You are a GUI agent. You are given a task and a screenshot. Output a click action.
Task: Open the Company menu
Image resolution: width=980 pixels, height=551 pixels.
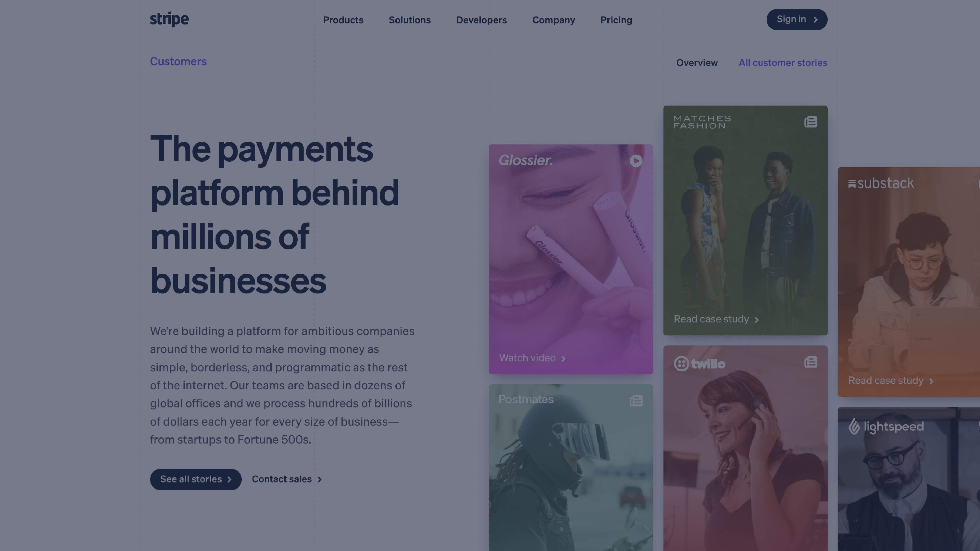tap(553, 20)
